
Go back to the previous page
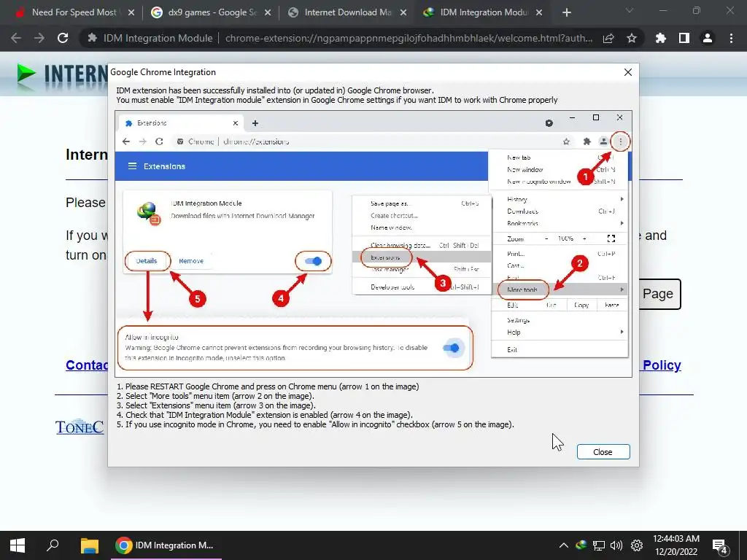pos(16,38)
